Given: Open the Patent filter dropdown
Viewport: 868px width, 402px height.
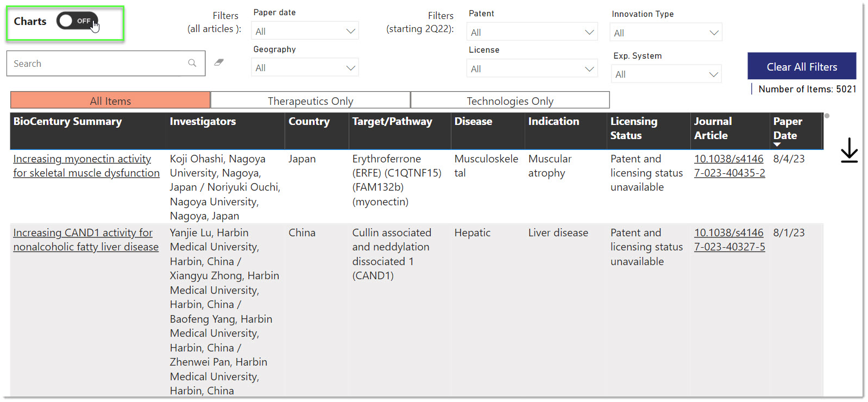Looking at the screenshot, I should (532, 33).
